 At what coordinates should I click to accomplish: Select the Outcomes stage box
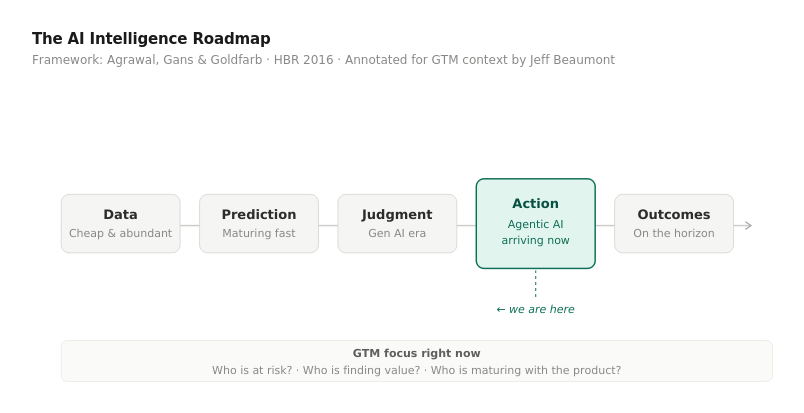[x=673, y=223]
